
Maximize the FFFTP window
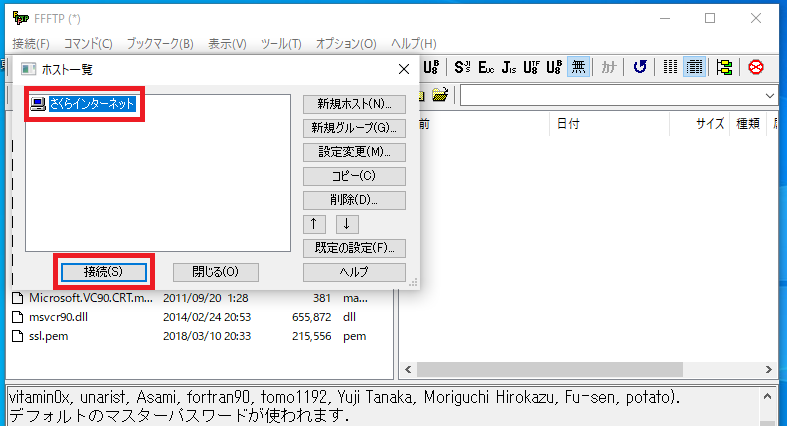click(x=710, y=19)
